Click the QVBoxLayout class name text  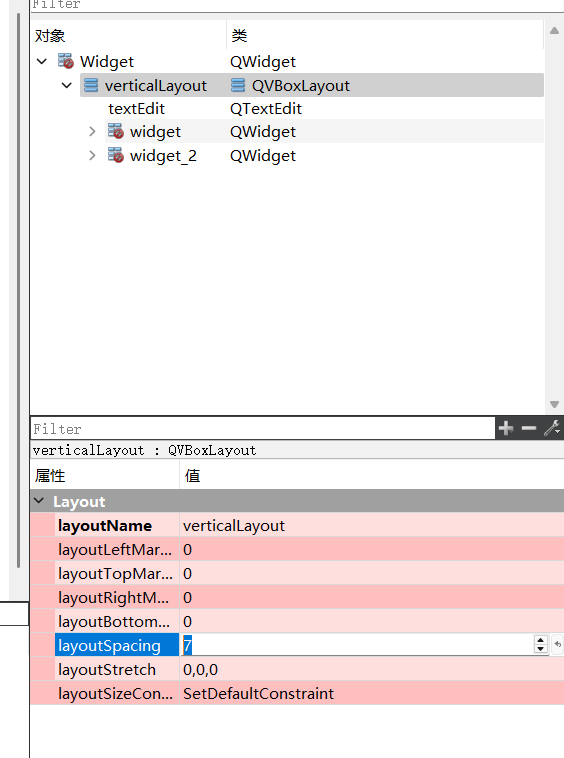point(301,86)
